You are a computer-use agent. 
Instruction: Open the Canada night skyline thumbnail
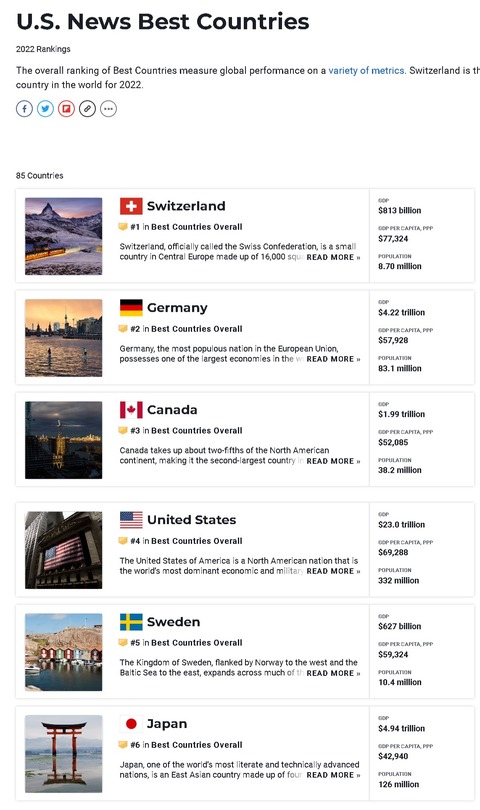tap(64, 440)
